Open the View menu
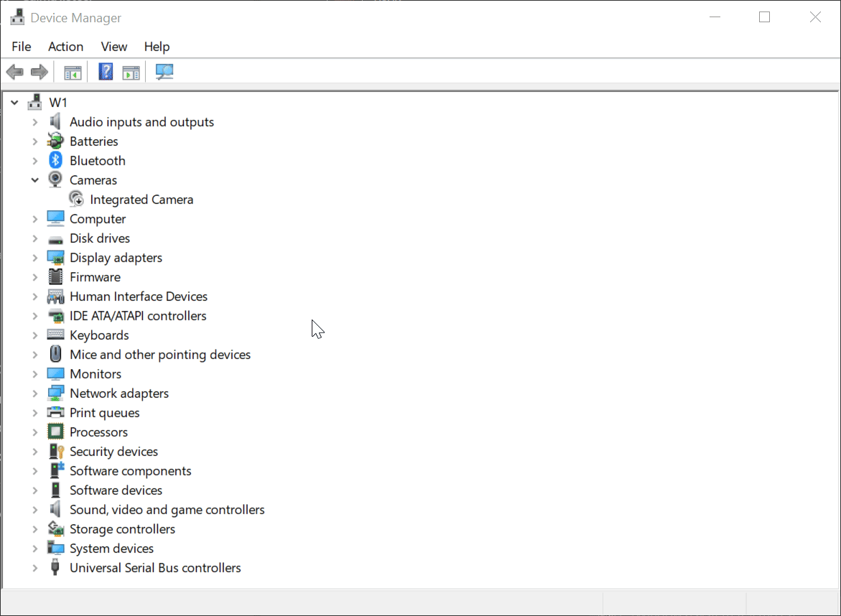The image size is (841, 616). point(113,47)
